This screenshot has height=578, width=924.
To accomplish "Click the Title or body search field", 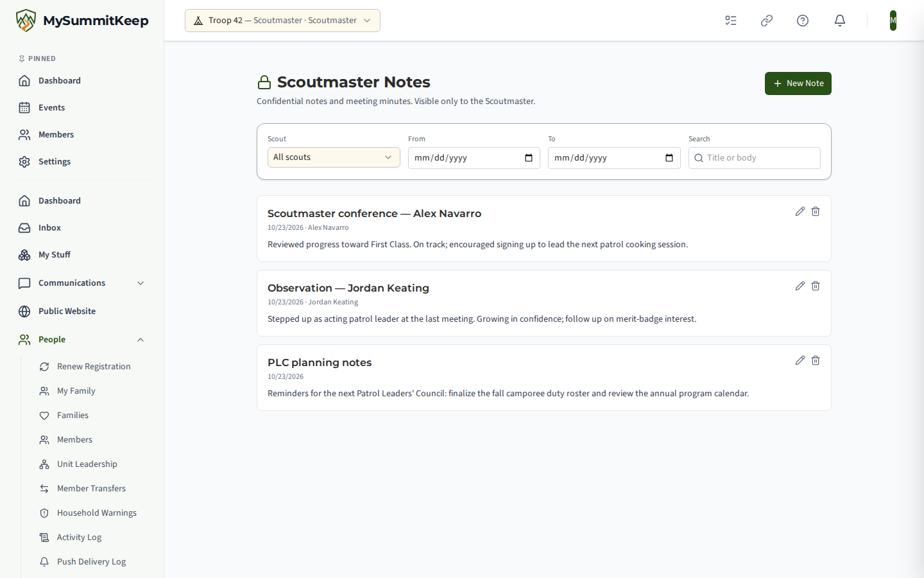I will click(x=755, y=158).
